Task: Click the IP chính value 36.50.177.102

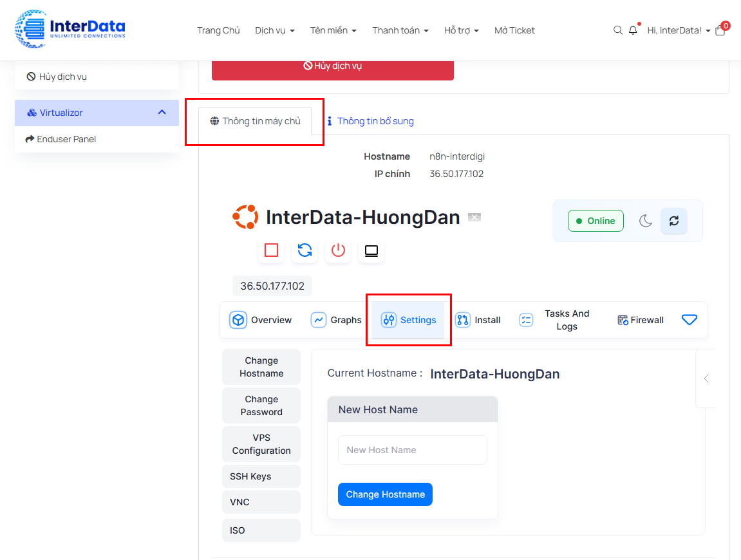Action: (x=456, y=174)
